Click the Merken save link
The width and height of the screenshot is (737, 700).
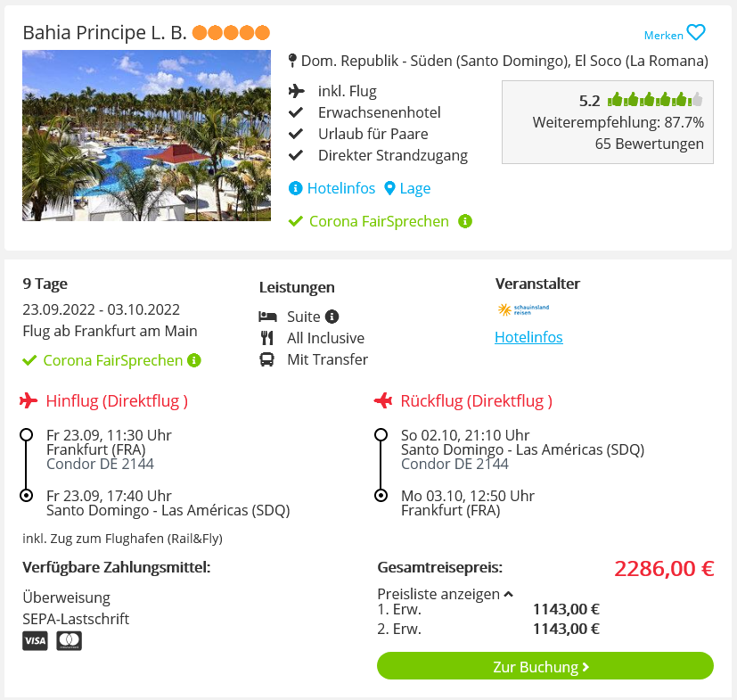click(663, 36)
